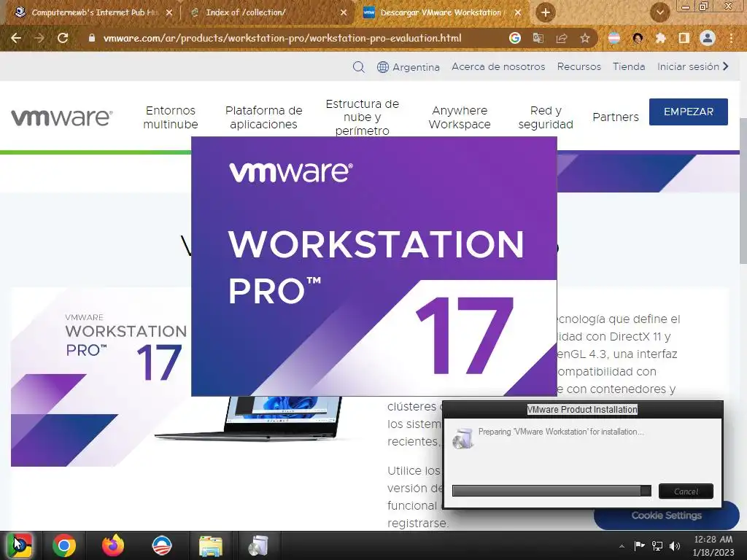
Task: Open the Start menu button
Action: pyautogui.click(x=20, y=545)
